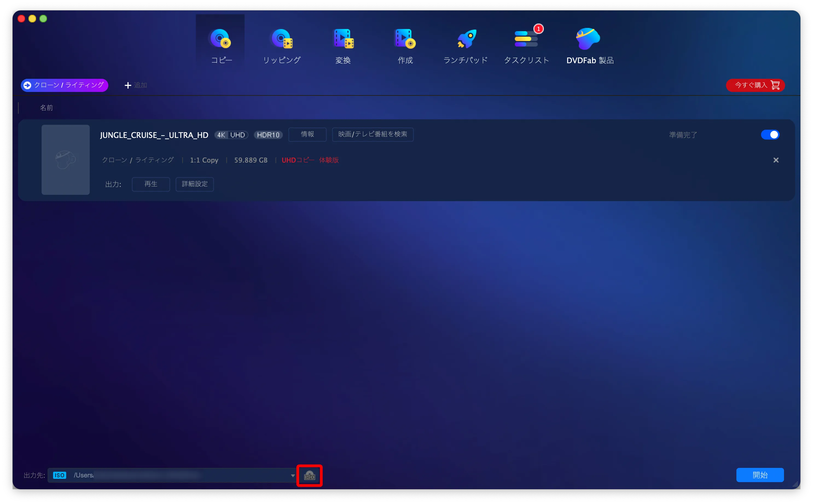Click the UHDコピー 体験版 label

(x=310, y=160)
